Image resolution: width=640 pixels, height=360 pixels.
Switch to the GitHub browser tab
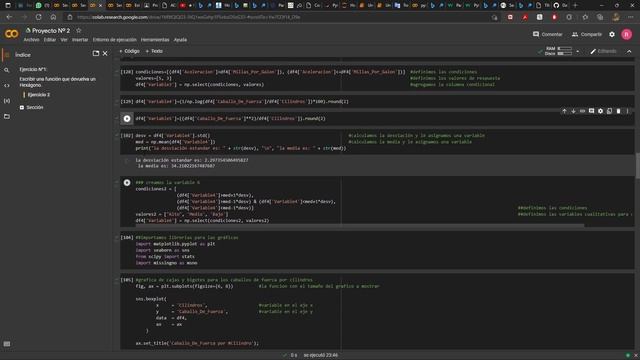point(560,5)
